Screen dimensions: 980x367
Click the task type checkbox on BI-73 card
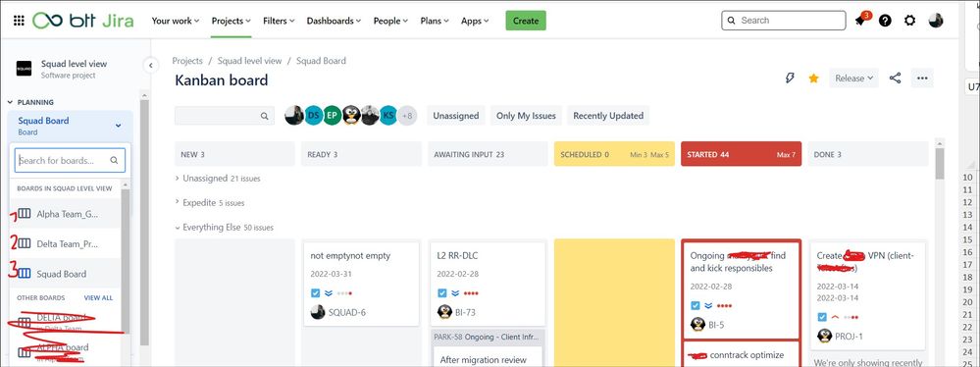coord(441,292)
